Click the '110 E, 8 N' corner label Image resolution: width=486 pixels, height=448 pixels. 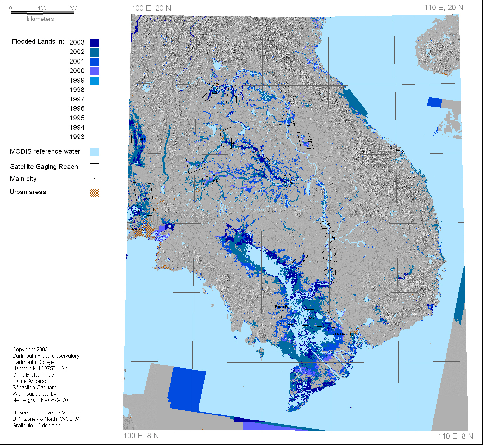pyautogui.click(x=455, y=436)
